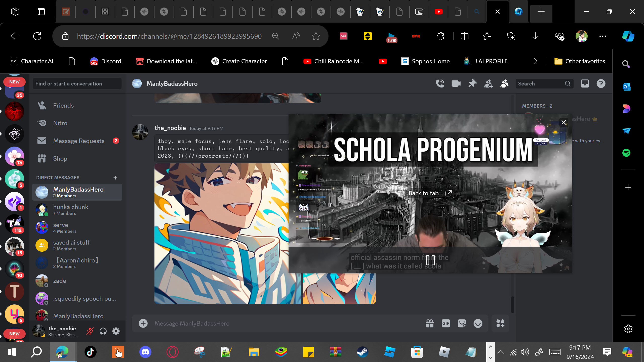The height and width of the screenshot is (362, 644).
Task: Expand more favorites bar chevron
Action: point(536,61)
